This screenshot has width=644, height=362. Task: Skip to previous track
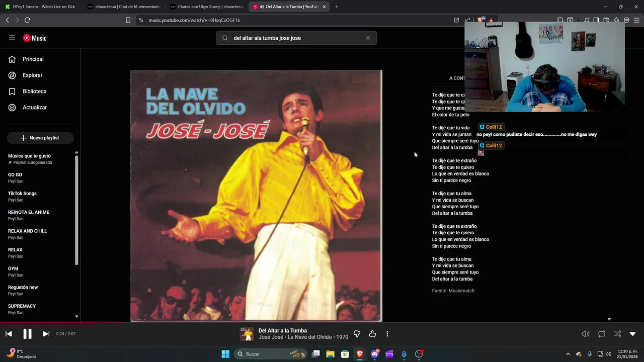pos(9,334)
